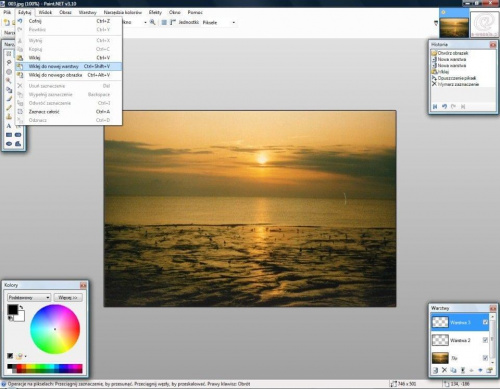Choose Wklej do nowego obrazka
This screenshot has height=389, width=500.
click(x=69, y=75)
